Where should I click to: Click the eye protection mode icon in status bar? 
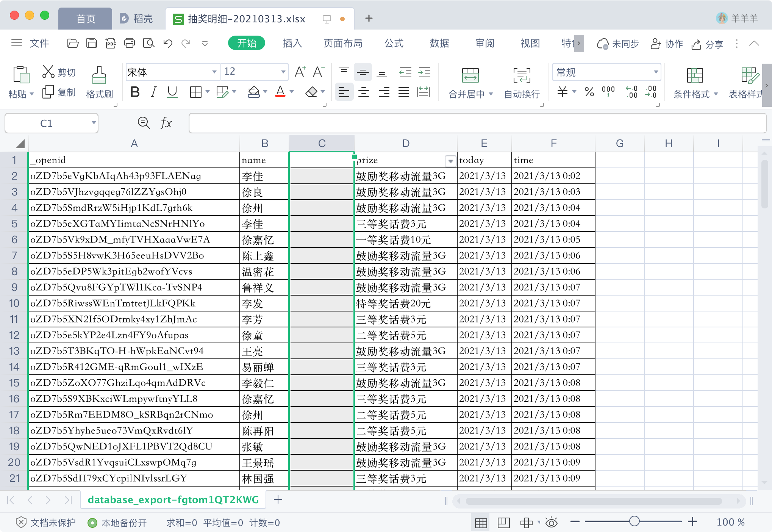[551, 523]
